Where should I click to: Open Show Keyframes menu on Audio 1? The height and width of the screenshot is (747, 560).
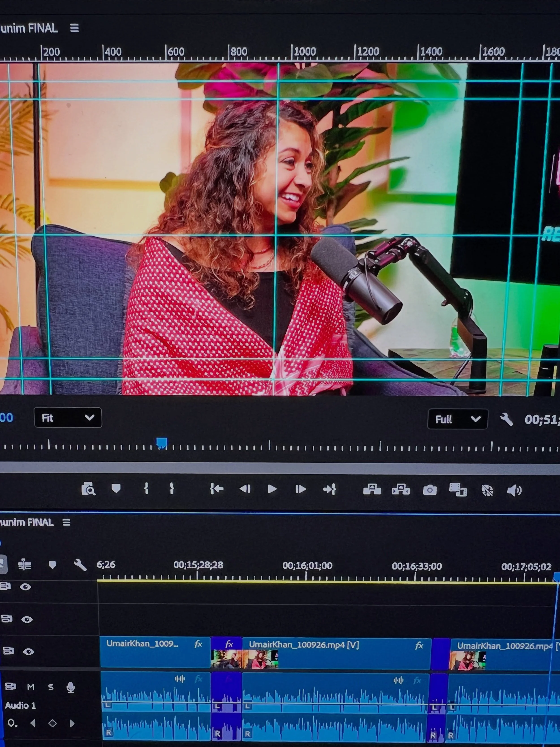coord(12,723)
